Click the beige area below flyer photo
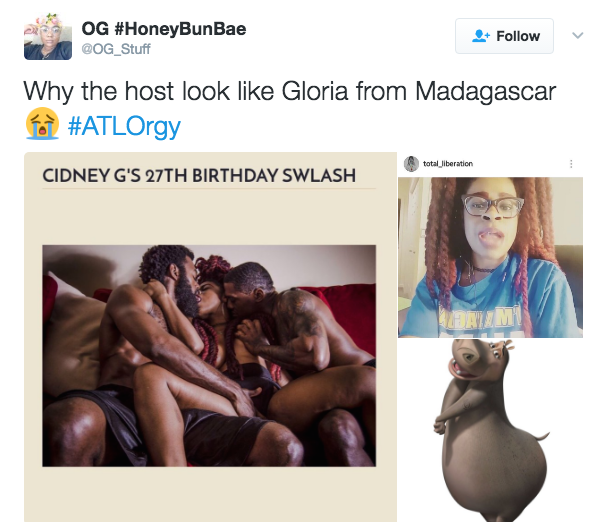 click(x=210, y=494)
